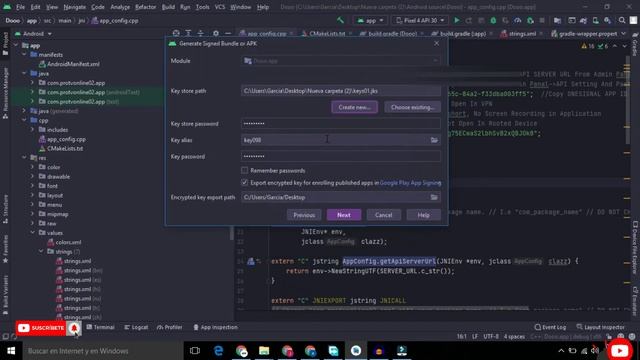Click the Next button

tap(344, 215)
